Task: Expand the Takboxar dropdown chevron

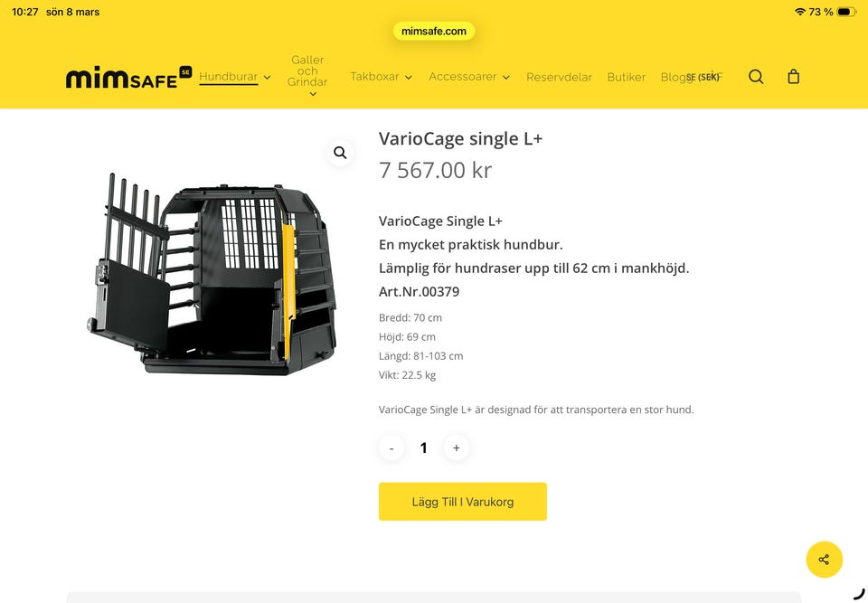Action: [x=409, y=78]
